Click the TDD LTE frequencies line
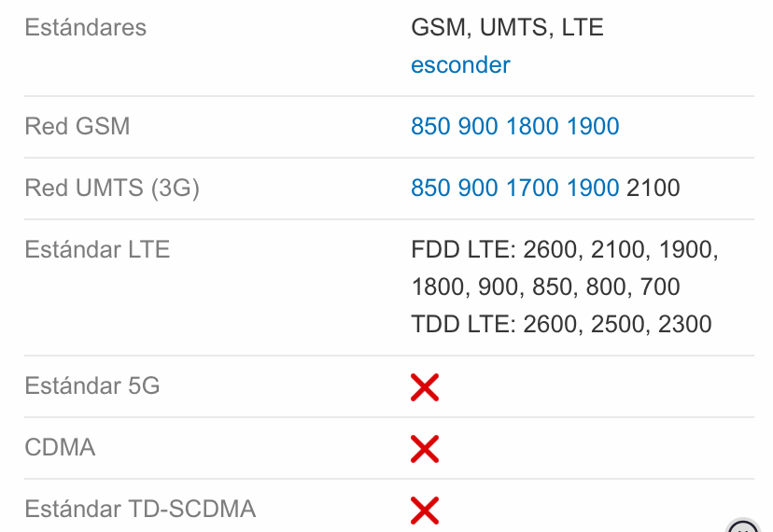 click(561, 325)
